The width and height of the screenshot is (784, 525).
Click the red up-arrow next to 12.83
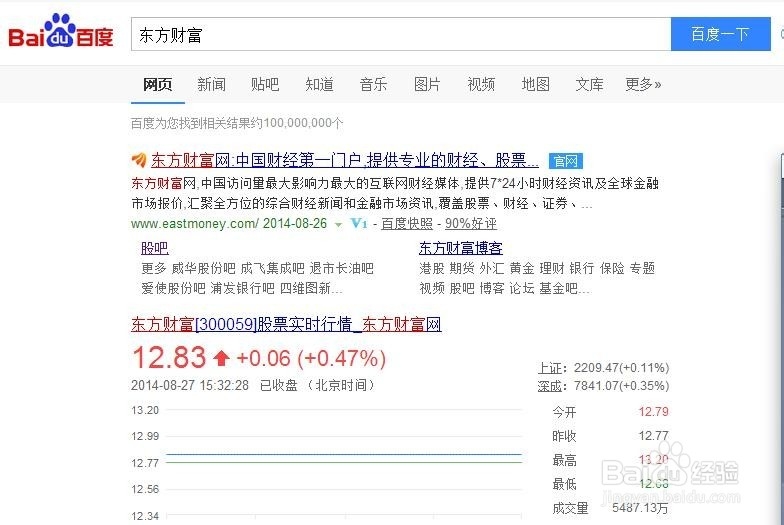click(221, 358)
